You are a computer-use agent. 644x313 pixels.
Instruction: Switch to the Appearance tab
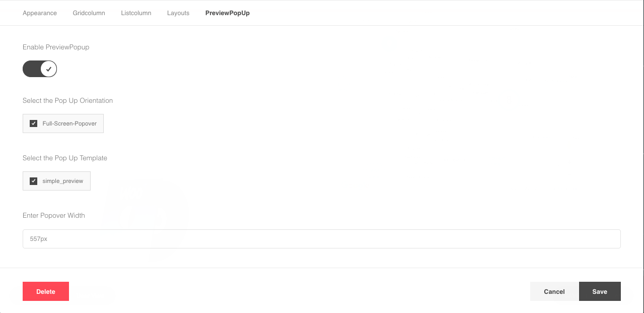tap(40, 13)
